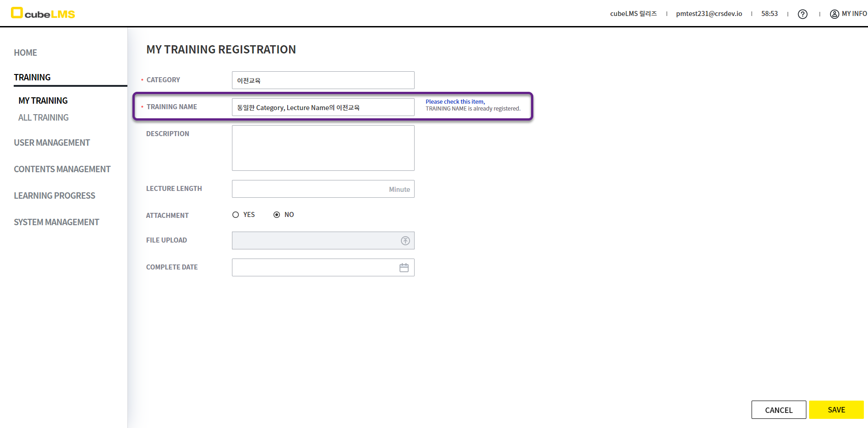Go to the HOME page
Image resolution: width=868 pixels, height=428 pixels.
pyautogui.click(x=26, y=53)
